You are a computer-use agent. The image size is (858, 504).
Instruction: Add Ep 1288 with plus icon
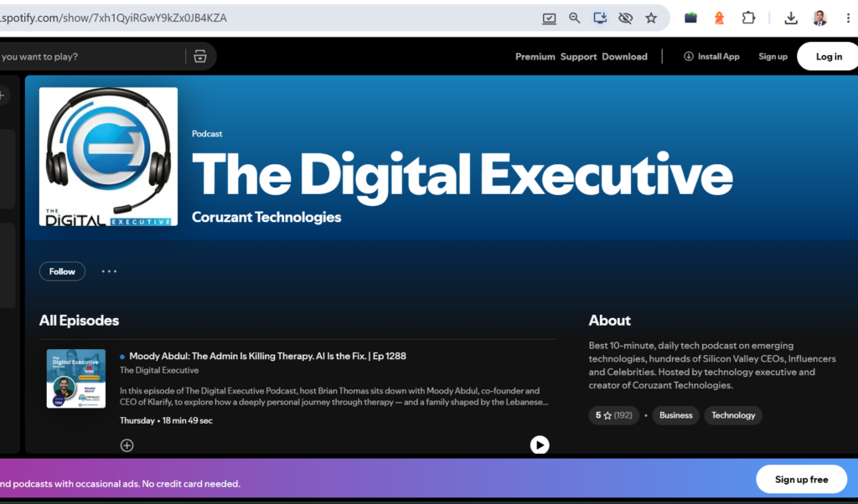coord(127,445)
